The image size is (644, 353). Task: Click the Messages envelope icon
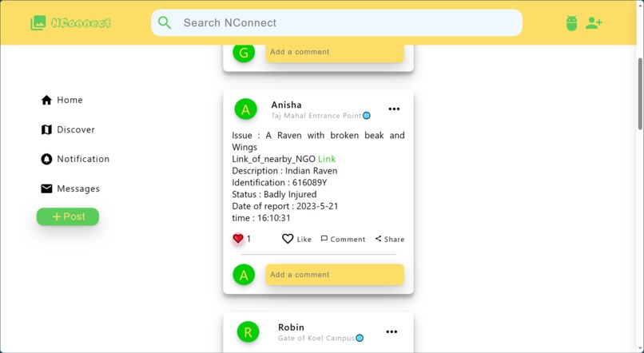[x=46, y=188]
